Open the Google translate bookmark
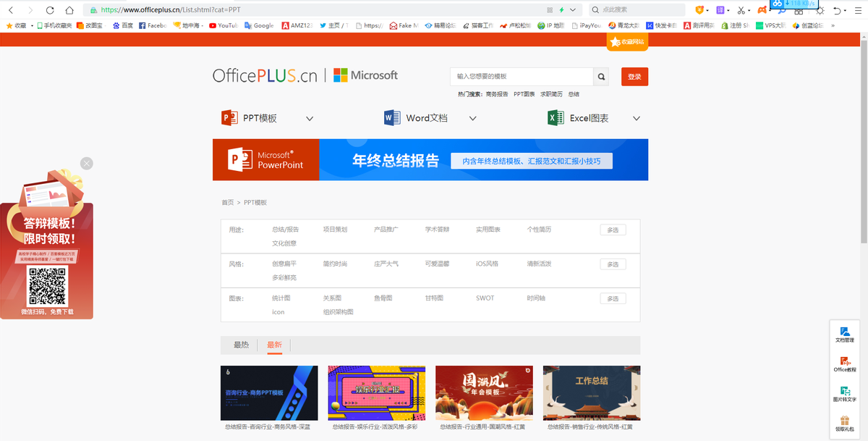This screenshot has height=441, width=868. [x=259, y=25]
